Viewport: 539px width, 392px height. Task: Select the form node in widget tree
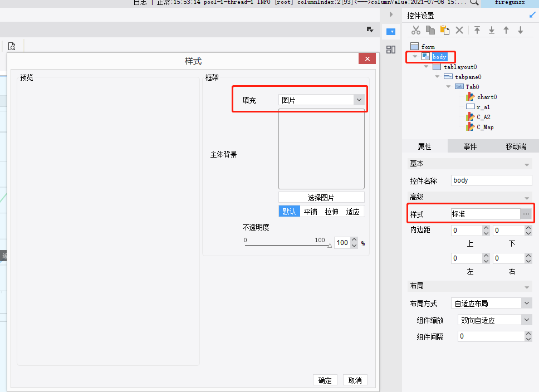point(428,47)
